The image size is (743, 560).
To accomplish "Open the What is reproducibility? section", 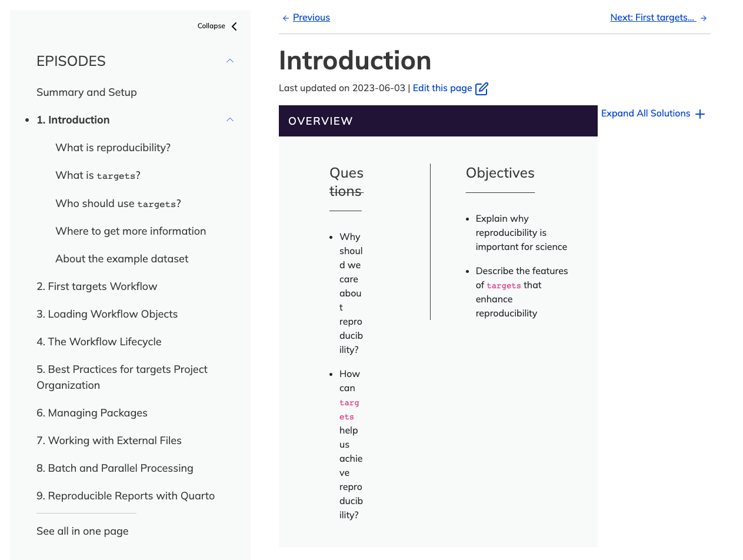I will [113, 147].
